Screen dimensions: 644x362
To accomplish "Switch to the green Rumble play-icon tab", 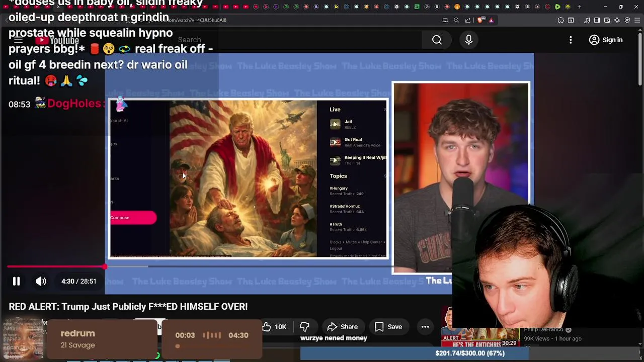I will click(557, 7).
